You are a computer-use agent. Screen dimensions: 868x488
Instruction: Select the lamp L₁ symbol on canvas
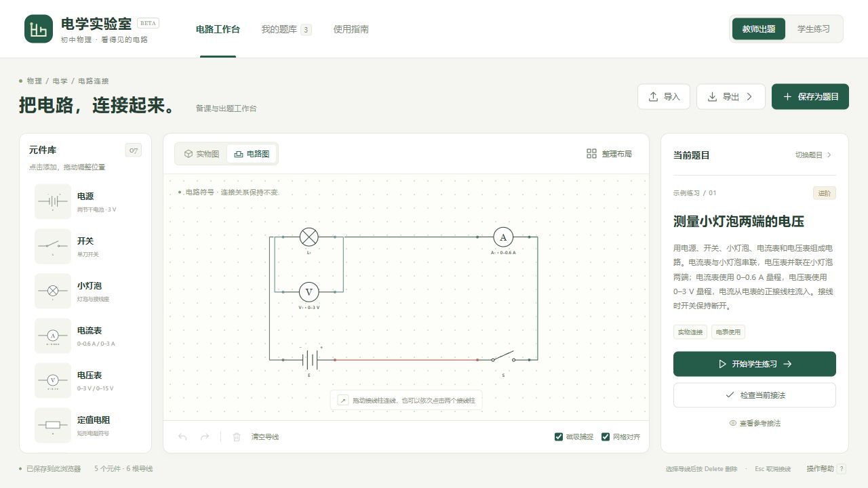click(309, 237)
